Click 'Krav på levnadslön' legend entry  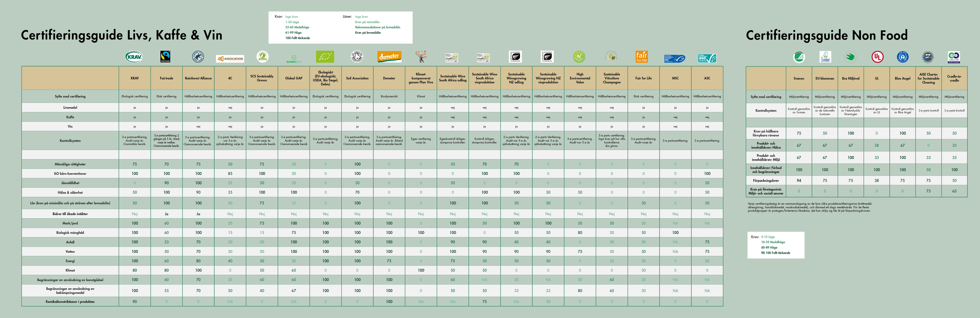pos(367,33)
